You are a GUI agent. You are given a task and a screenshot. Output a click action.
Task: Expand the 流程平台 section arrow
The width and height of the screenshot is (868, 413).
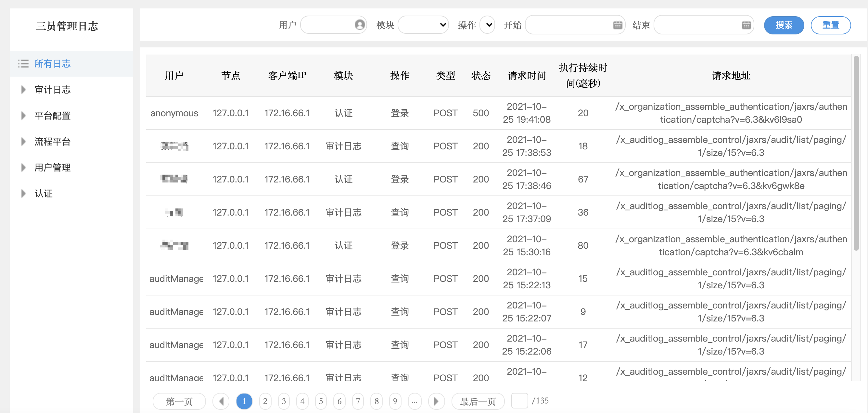click(x=23, y=142)
